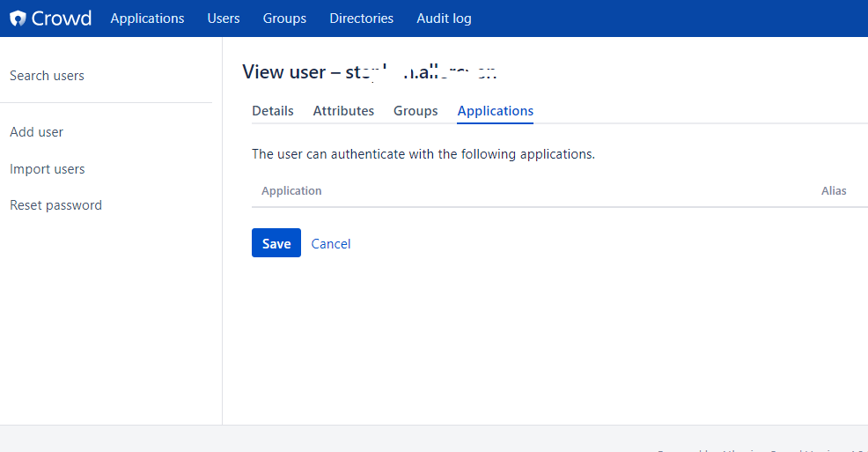Open the Users menu in top navigation
Screen dimensions: 868x452
pyautogui.click(x=224, y=19)
